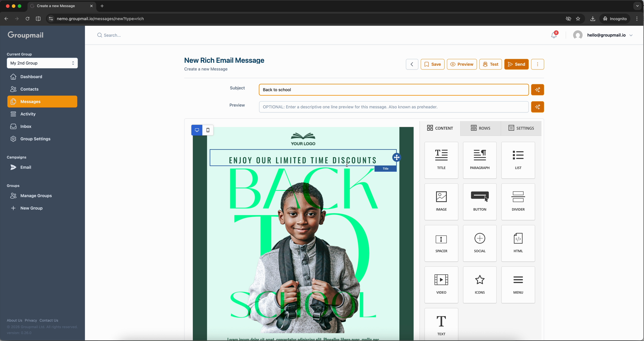Send the email message
Viewport: 644px width, 341px height.
pyautogui.click(x=516, y=64)
